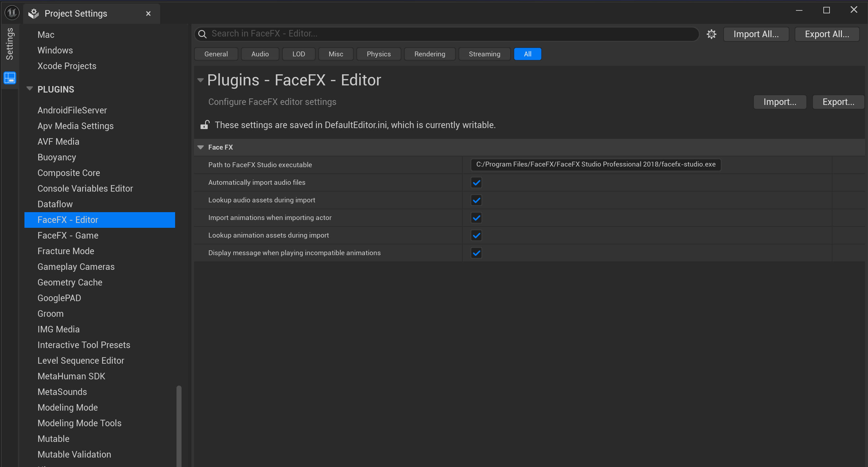Click the Import... button
This screenshot has width=868, height=467.
780,102
